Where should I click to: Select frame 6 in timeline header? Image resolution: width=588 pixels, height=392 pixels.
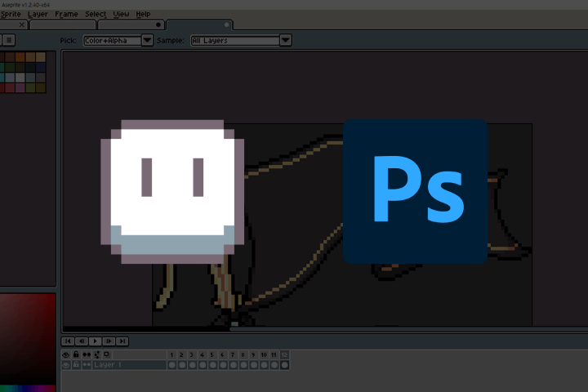[x=223, y=354]
